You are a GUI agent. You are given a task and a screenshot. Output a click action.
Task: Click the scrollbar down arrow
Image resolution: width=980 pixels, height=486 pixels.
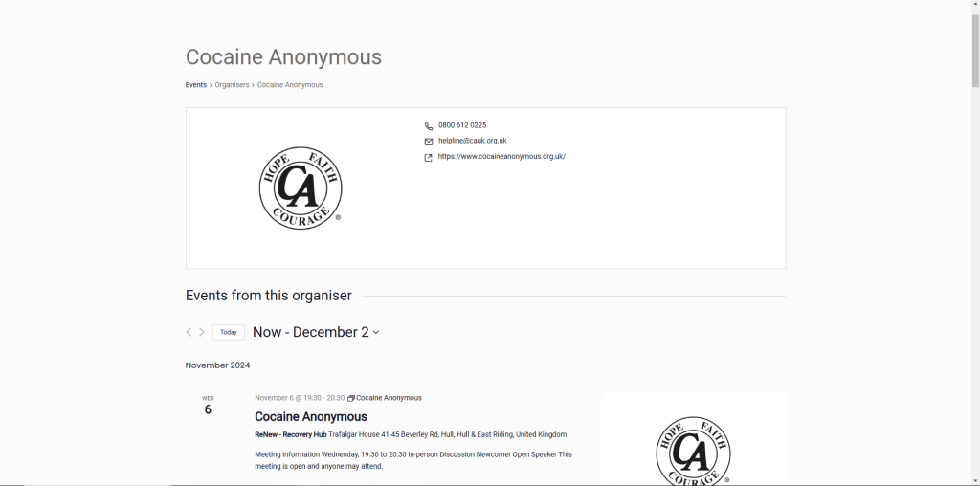tap(974, 480)
